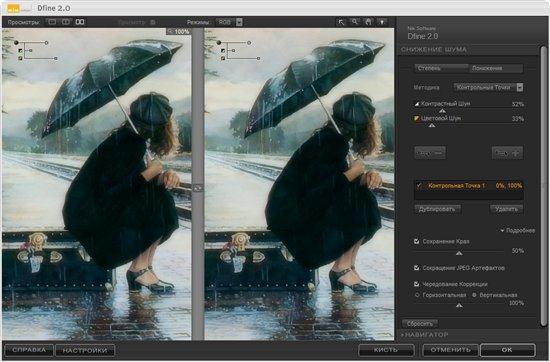Select the Контрольная Точка 1 list row
Screen dimensions: 550x362
point(469,186)
